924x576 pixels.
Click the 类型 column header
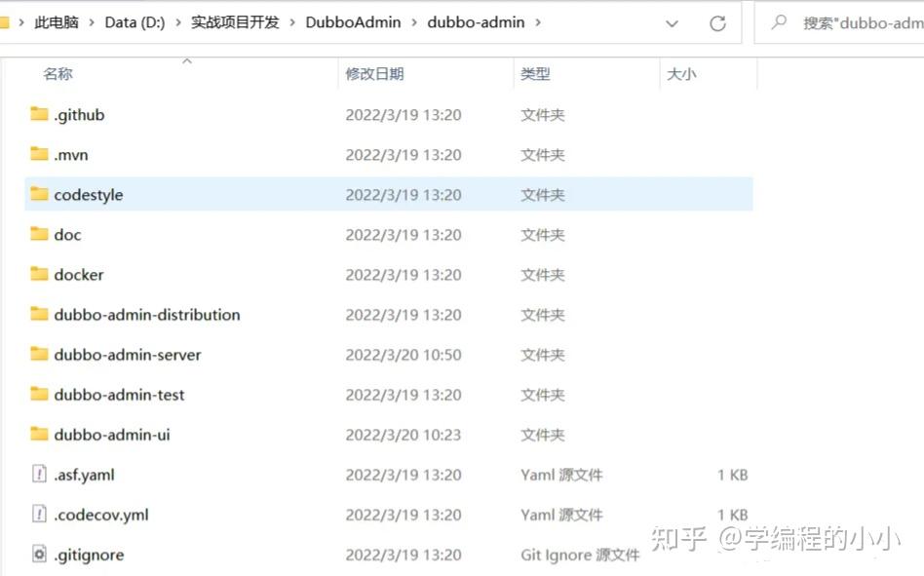[x=531, y=73]
